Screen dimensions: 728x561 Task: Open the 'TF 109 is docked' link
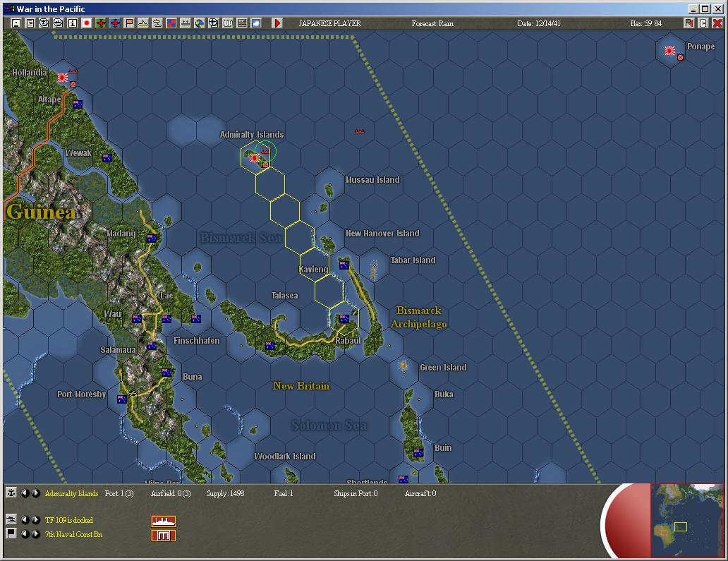point(68,520)
